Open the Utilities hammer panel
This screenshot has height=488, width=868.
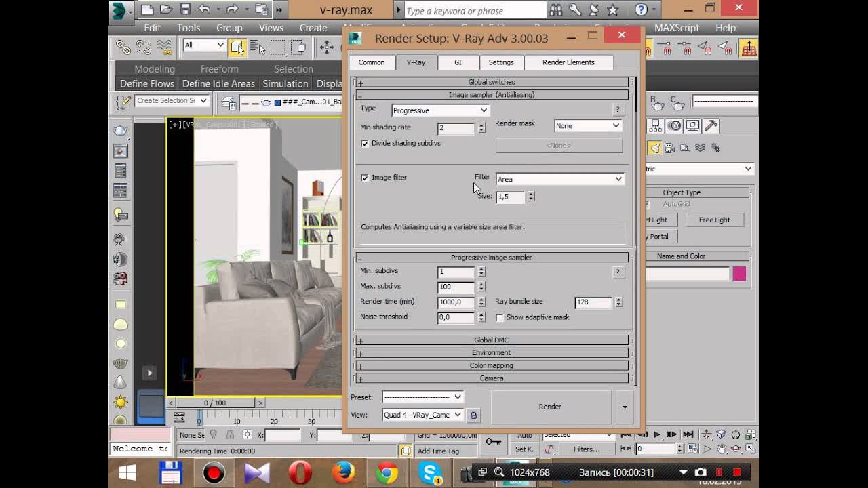[711, 126]
